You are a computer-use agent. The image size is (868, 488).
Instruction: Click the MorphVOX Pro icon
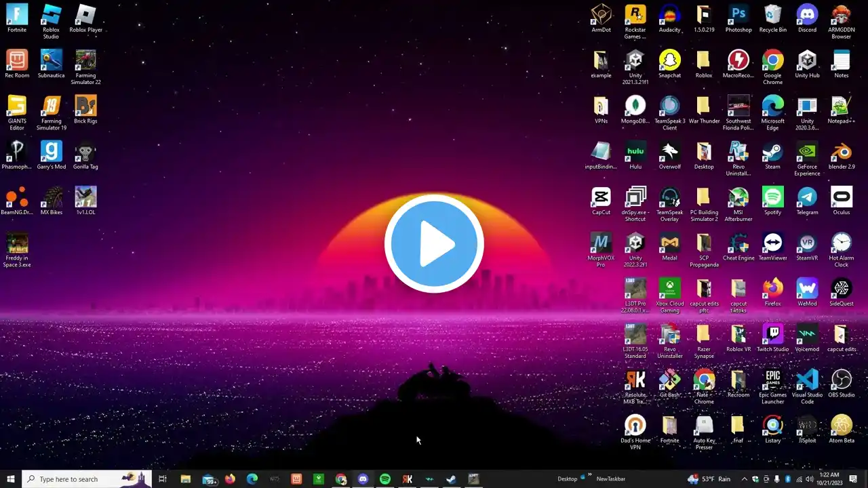click(601, 249)
